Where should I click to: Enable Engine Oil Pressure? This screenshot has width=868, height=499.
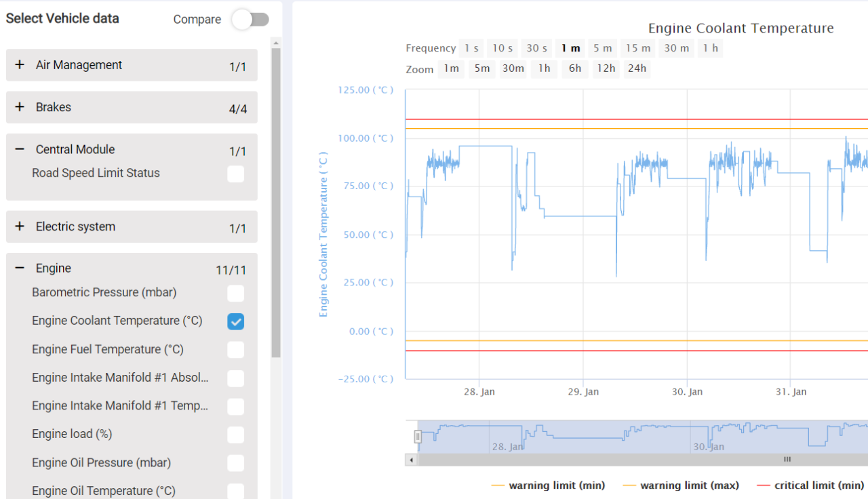coord(235,462)
